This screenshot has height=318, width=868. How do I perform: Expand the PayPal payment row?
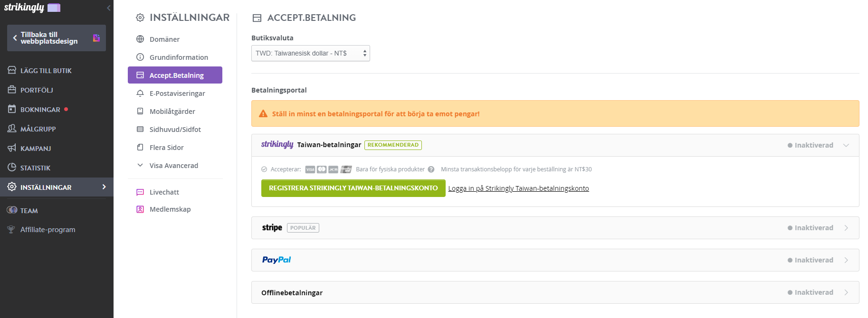coord(555,260)
